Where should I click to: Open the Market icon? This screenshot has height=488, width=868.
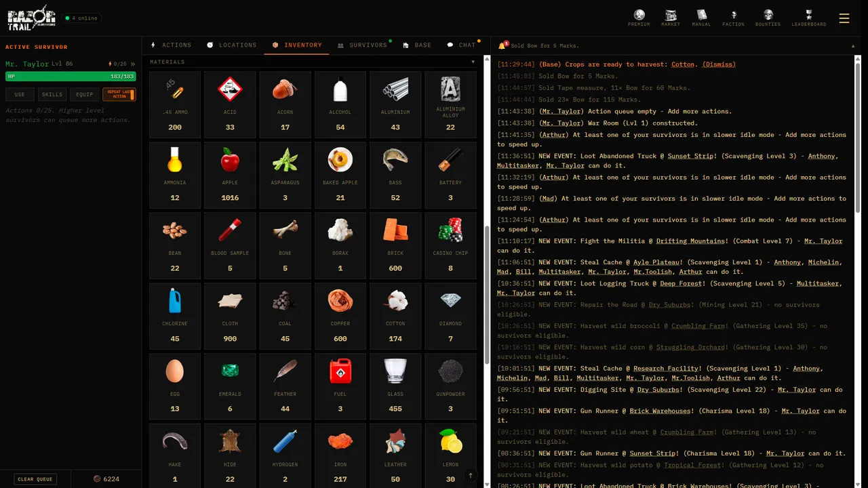[x=671, y=18]
